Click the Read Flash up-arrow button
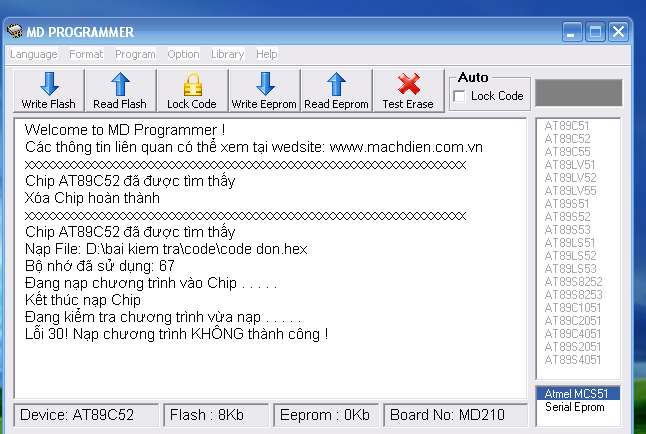646x434 pixels. (x=120, y=91)
